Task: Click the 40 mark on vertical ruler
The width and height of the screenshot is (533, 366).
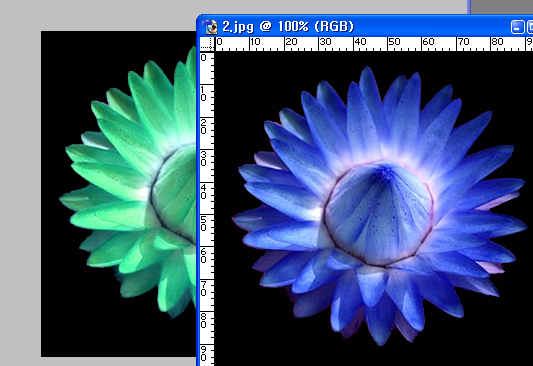Action: pos(203,192)
